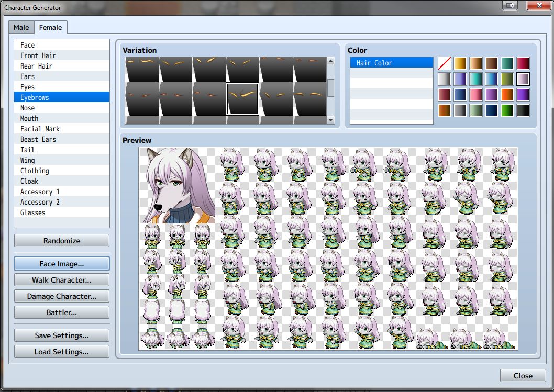The height and width of the screenshot is (392, 554).
Task: Click the title bar help icon button
Action: pos(510,5)
